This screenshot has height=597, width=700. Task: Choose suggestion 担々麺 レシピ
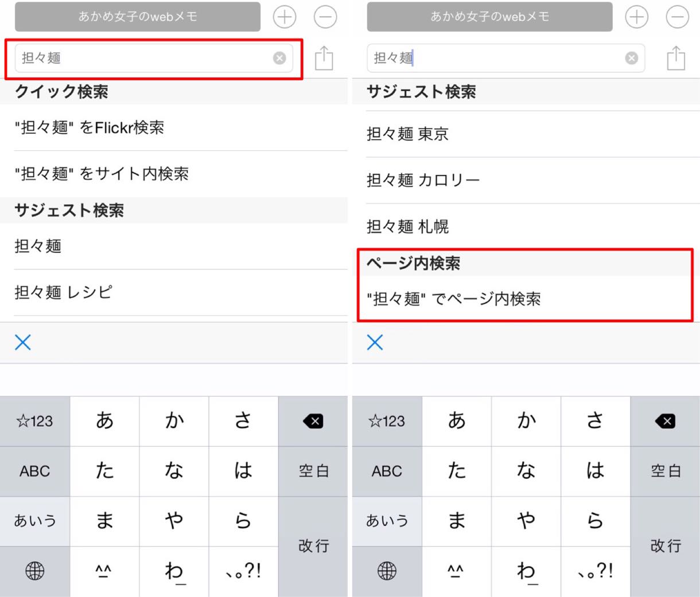(x=174, y=292)
